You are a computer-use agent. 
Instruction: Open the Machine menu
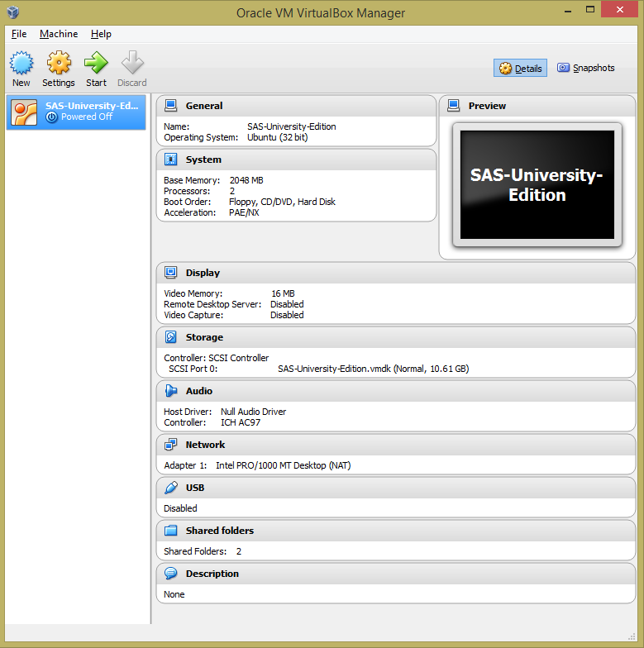coord(59,34)
